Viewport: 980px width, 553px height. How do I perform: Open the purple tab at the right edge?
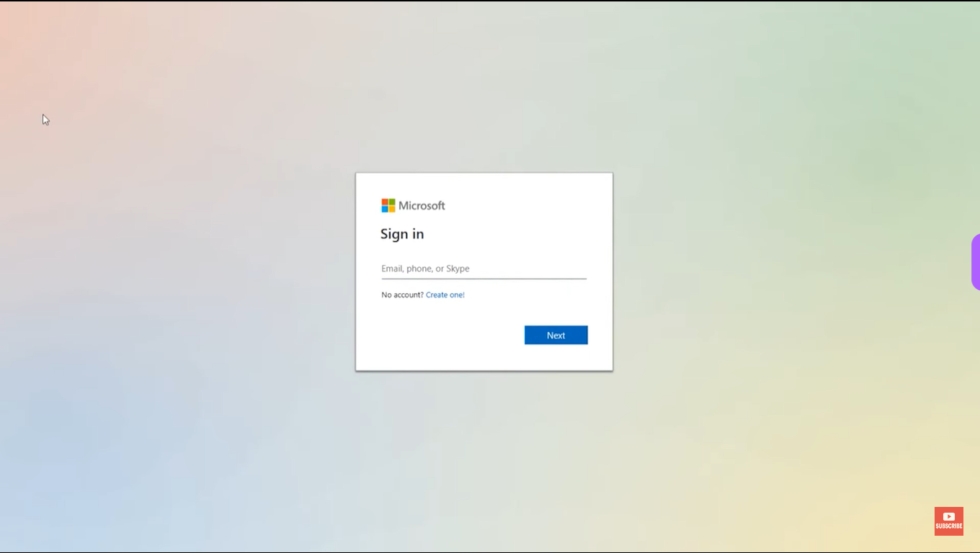coord(976,262)
